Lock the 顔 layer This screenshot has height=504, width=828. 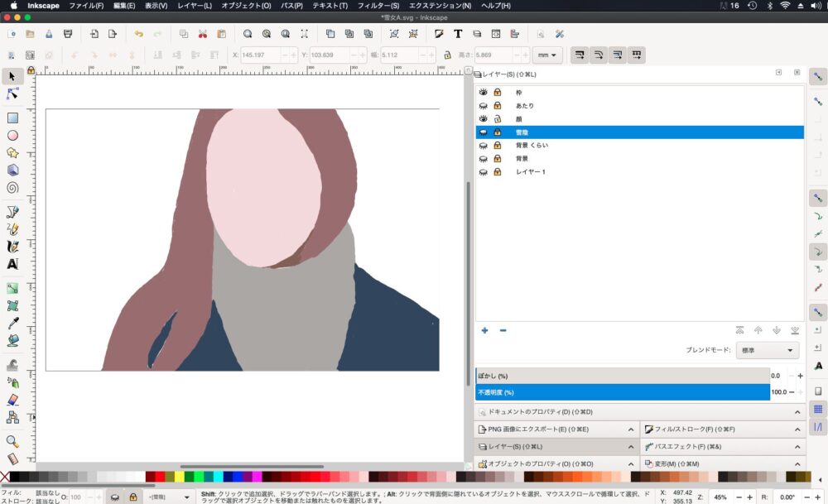coord(498,119)
